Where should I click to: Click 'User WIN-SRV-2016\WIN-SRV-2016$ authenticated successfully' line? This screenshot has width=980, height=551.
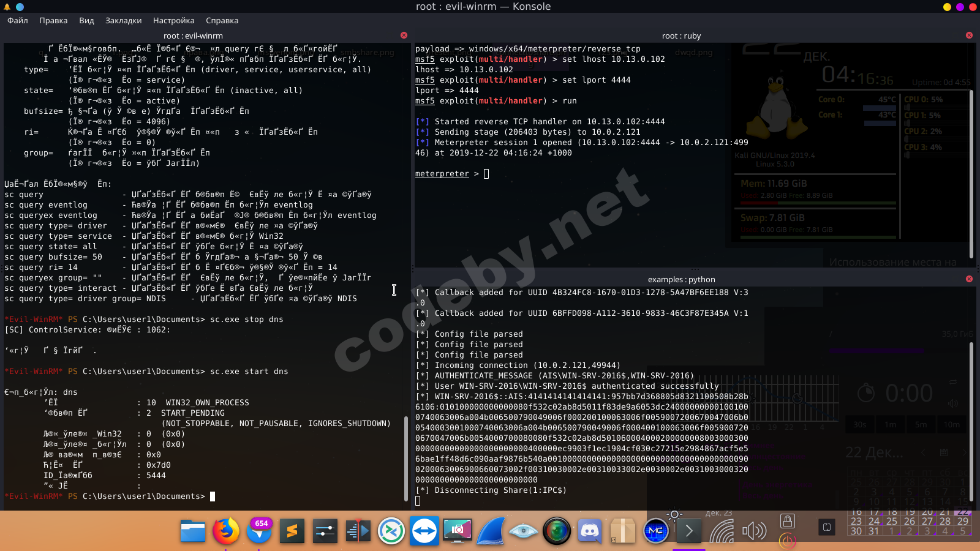567,386
